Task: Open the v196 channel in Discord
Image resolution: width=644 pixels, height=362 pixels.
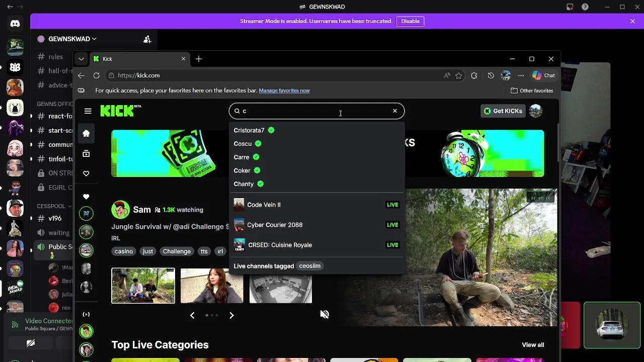Action: [x=54, y=218]
